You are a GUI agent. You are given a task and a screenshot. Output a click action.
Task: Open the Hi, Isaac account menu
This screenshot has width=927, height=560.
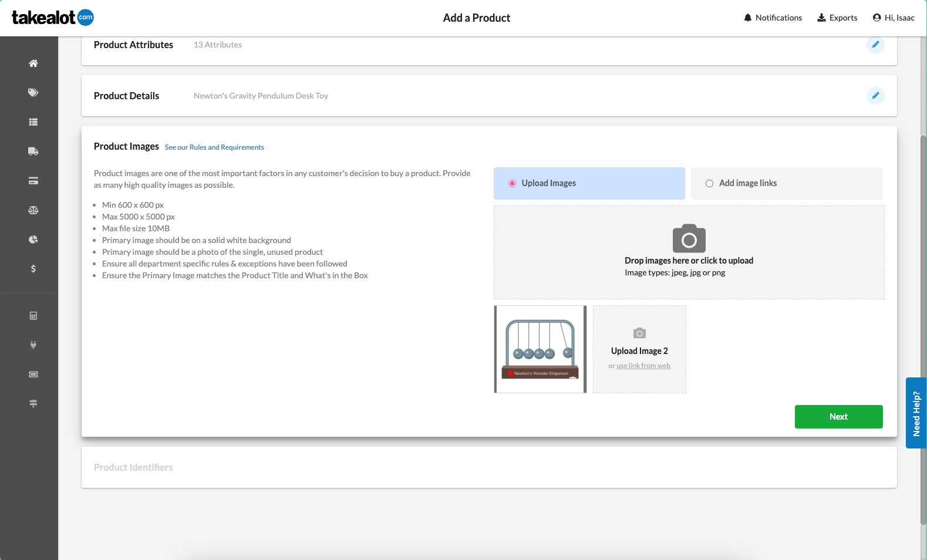point(894,18)
